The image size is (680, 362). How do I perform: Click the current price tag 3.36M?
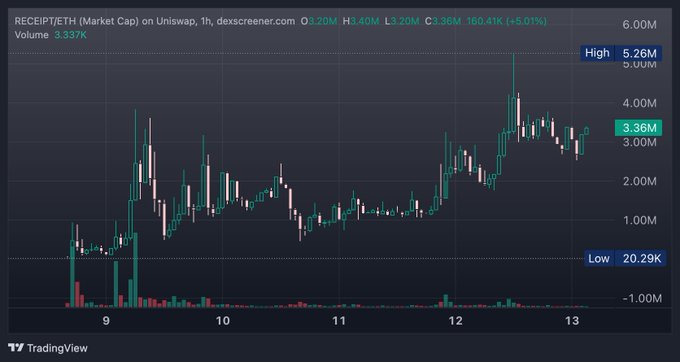[x=638, y=128]
